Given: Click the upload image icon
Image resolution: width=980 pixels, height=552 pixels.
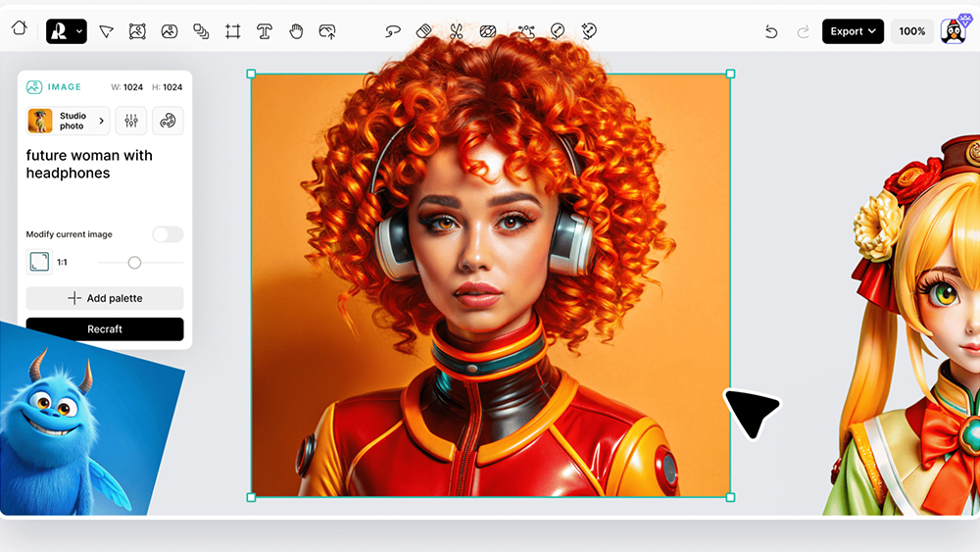Looking at the screenshot, I should pos(327,31).
